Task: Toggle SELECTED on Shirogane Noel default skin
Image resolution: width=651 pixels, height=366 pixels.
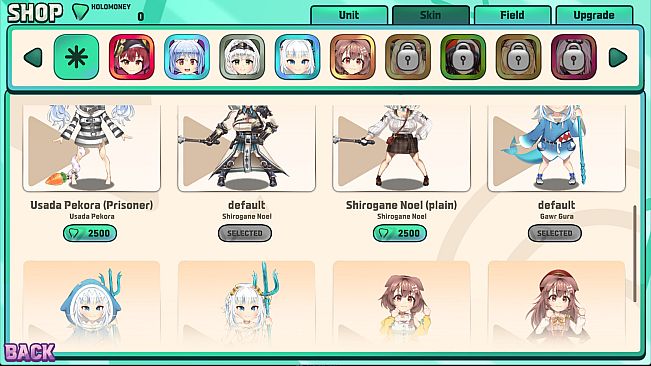Action: [245, 233]
